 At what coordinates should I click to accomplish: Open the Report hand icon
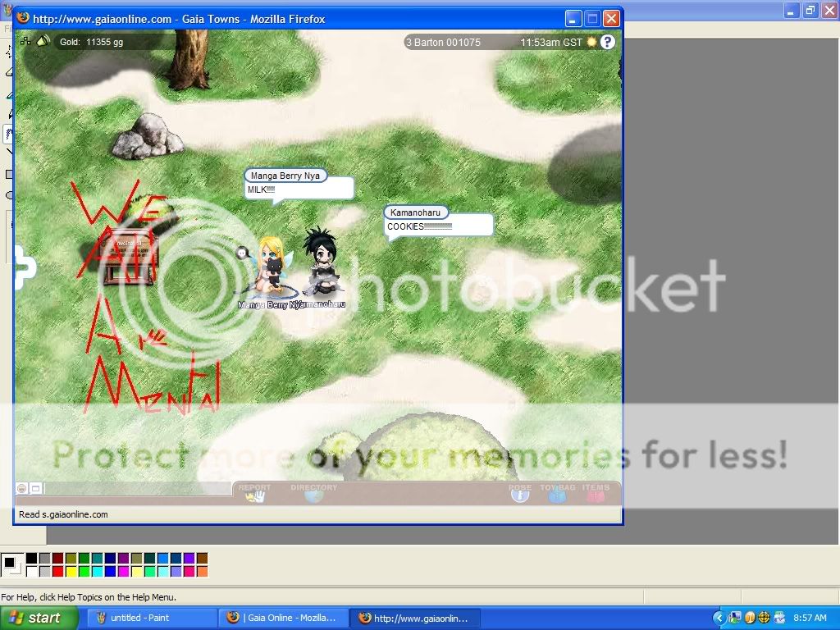[255, 494]
